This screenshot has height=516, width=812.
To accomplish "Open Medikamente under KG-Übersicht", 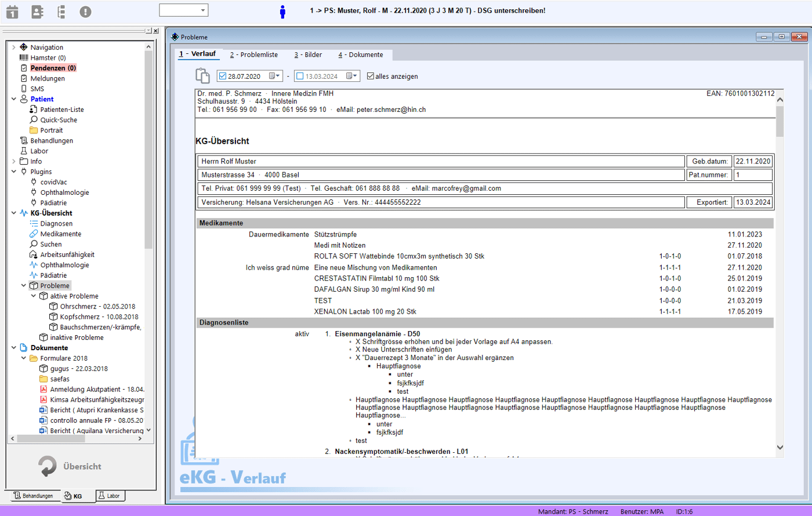I will [61, 234].
